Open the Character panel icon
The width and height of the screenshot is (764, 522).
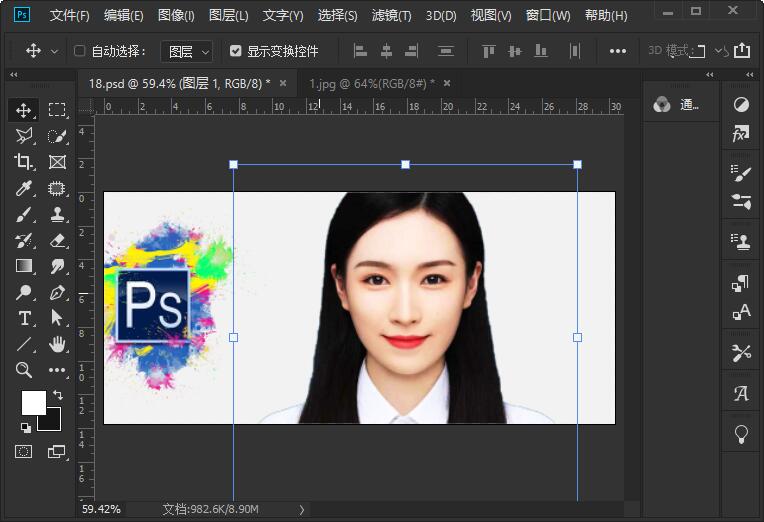(741, 312)
